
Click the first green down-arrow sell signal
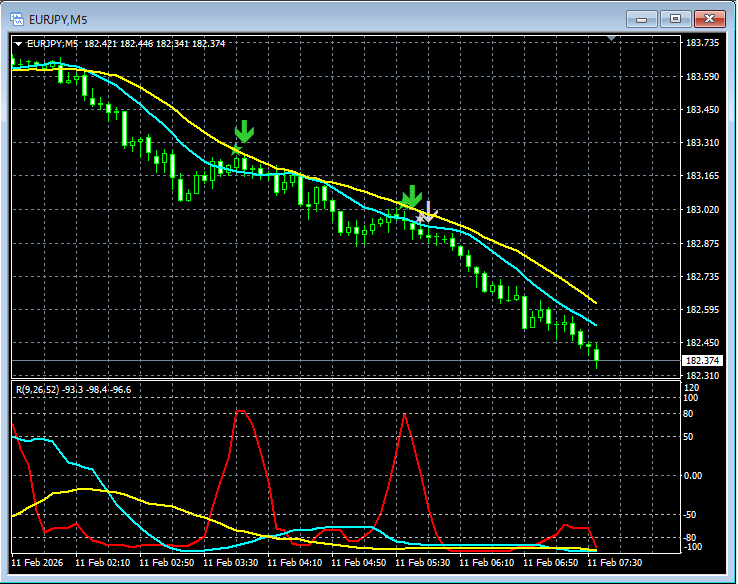pos(244,132)
